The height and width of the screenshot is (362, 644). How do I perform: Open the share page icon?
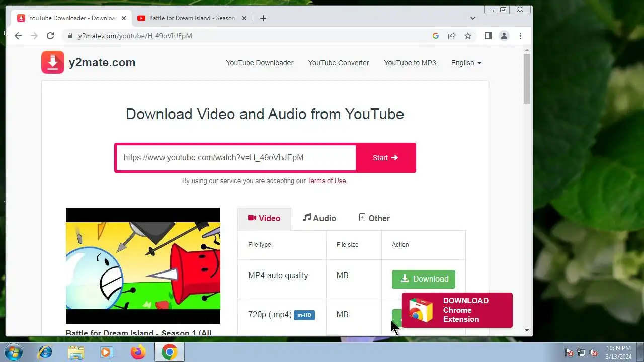point(452,36)
